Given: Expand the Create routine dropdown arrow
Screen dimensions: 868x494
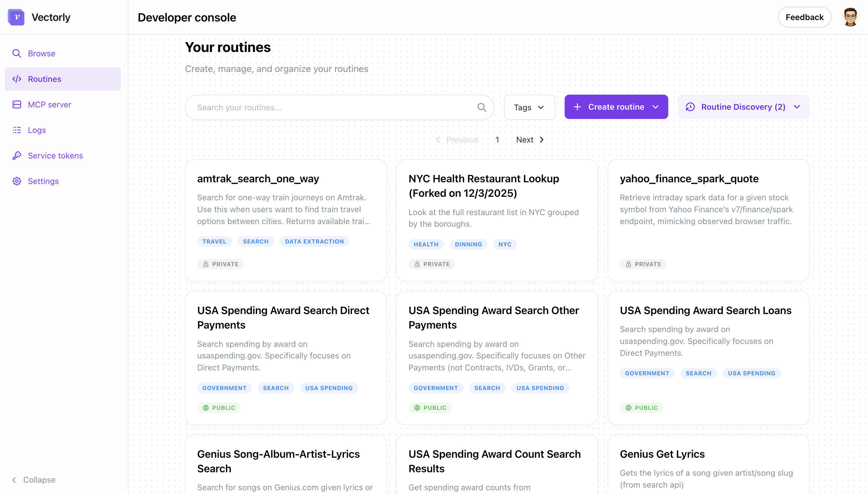Looking at the screenshot, I should 655,107.
